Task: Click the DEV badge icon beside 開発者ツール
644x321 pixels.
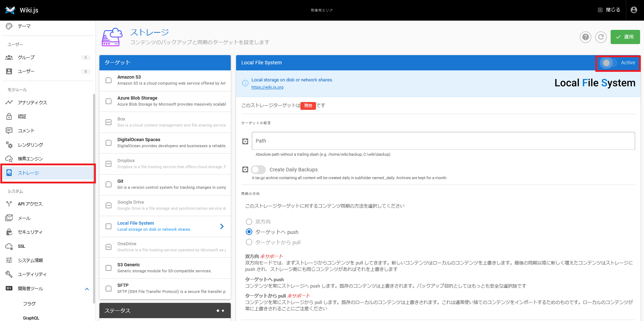Action: click(9, 288)
